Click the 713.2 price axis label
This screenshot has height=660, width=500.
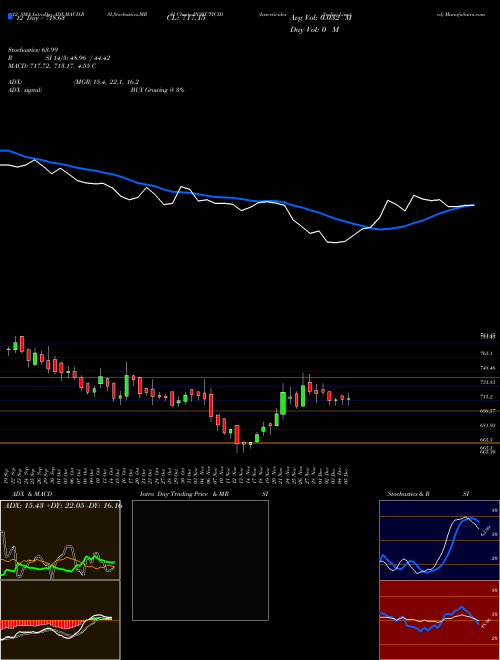[486, 397]
